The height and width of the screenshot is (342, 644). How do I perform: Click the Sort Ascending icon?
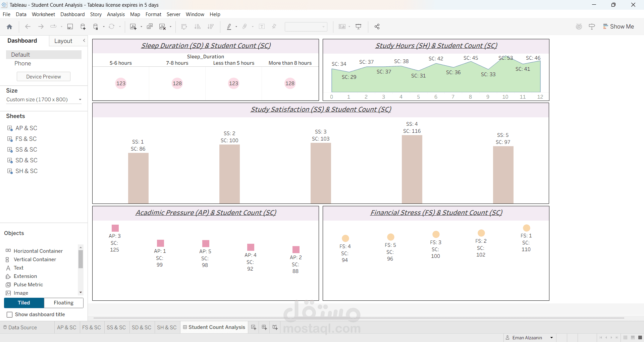click(x=198, y=26)
